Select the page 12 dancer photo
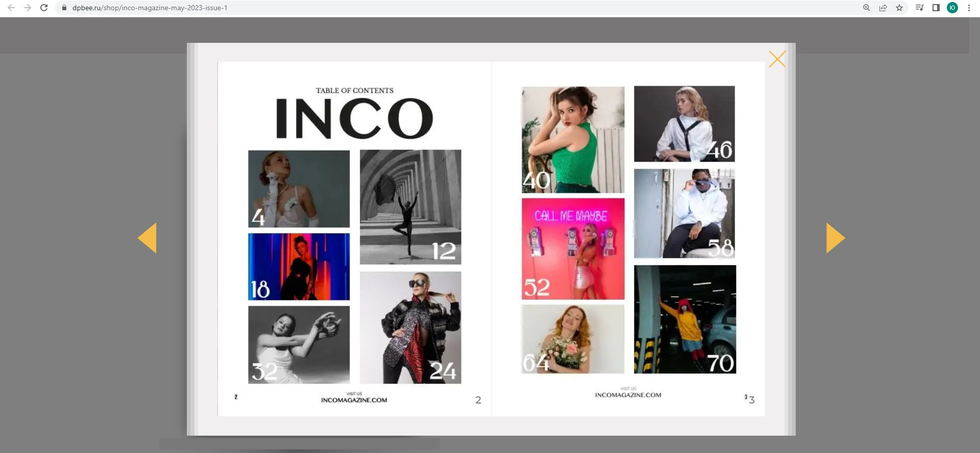The height and width of the screenshot is (453, 980). 410,207
